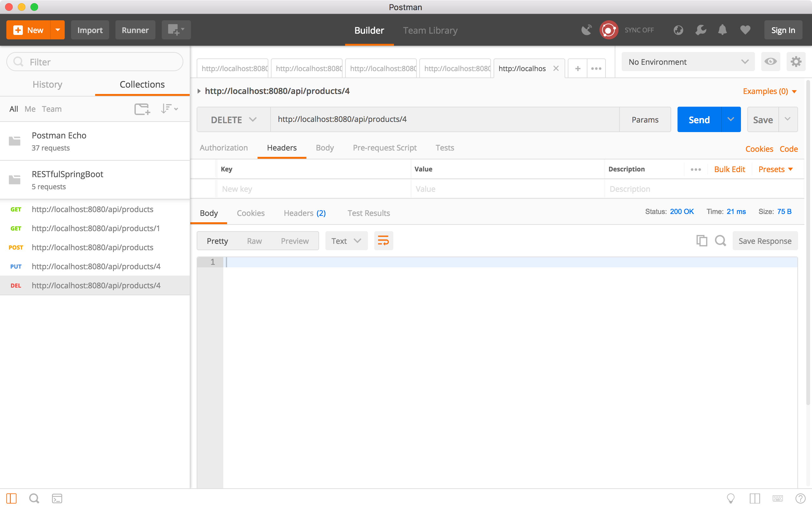Open the Presets dropdown
Viewport: 812px width, 508px height.
[x=776, y=169]
